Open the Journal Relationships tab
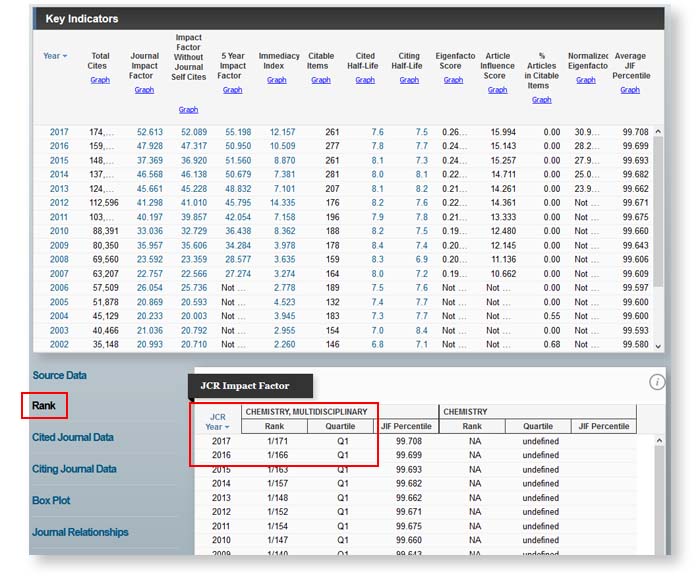 (80, 532)
